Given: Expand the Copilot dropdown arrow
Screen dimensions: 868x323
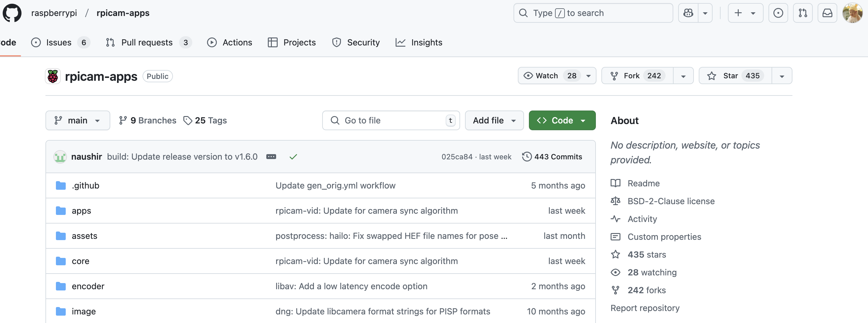Looking at the screenshot, I should click(705, 13).
